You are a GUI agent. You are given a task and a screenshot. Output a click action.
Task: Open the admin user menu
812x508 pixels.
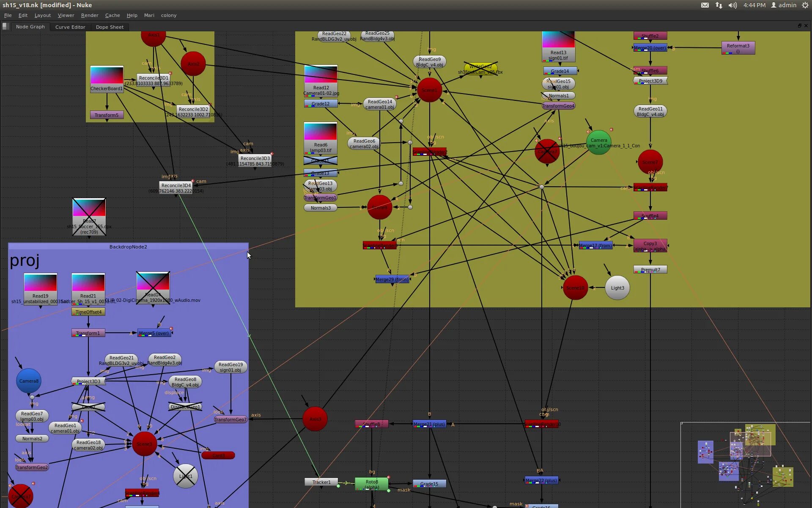click(x=784, y=5)
